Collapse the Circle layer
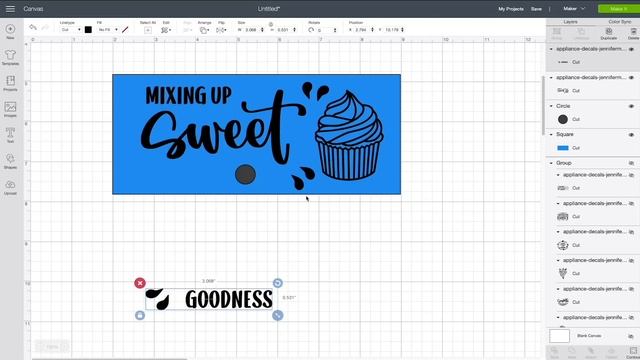Screen dimensions: 640x360 click(x=551, y=106)
